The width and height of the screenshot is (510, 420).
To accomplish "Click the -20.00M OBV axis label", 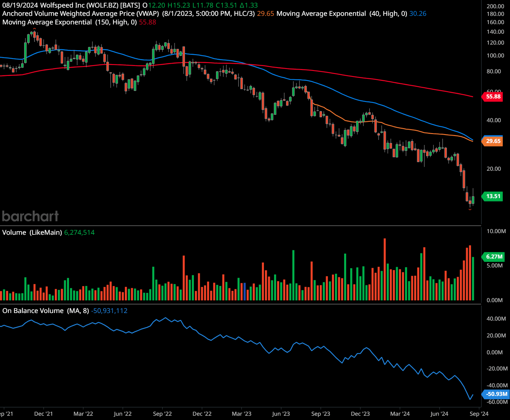I will [497, 368].
